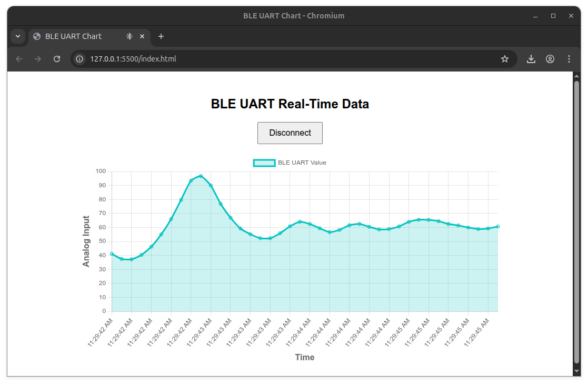Click the scrollbar down arrow
The width and height of the screenshot is (588, 385).
[x=576, y=371]
